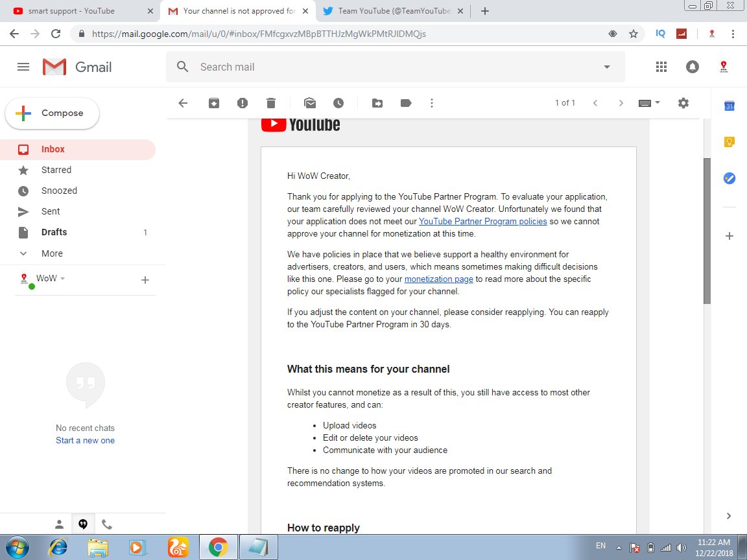Viewport: 747px width, 560px height.
Task: Click the Gmail main menu hamburger icon
Action: pos(23,67)
